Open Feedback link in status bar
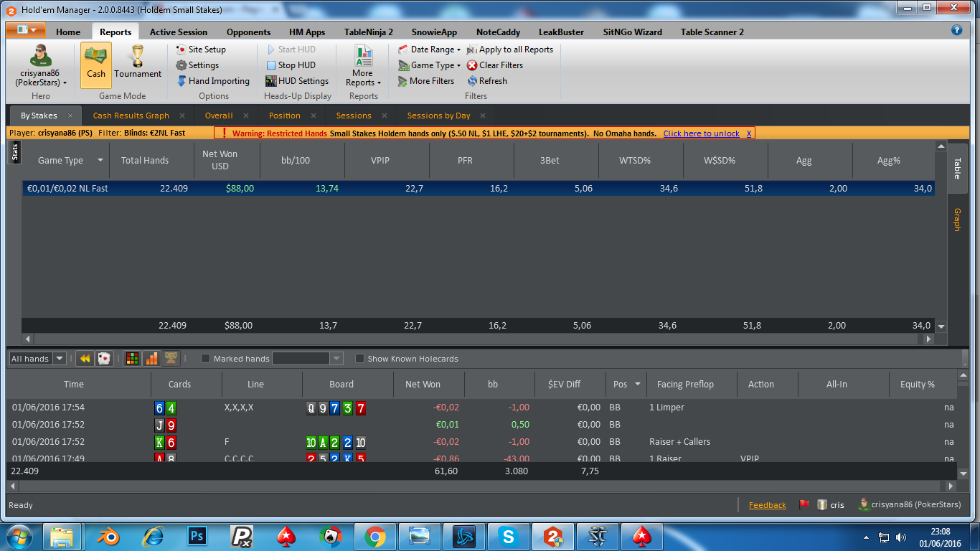This screenshot has height=551, width=980. coord(767,505)
